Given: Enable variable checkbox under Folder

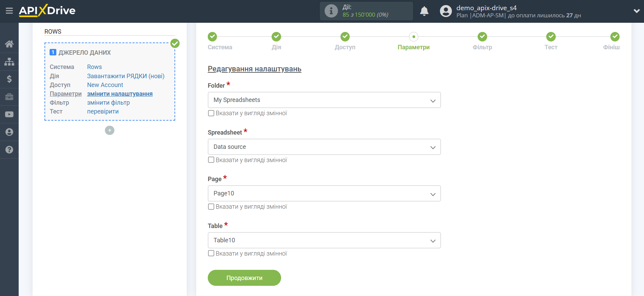Looking at the screenshot, I should [x=211, y=113].
